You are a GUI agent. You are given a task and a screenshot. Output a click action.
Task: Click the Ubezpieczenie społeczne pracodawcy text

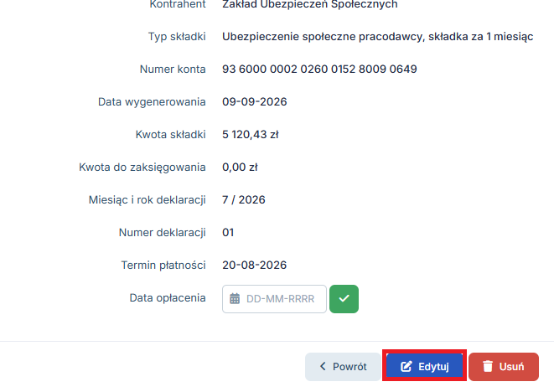[323, 36]
